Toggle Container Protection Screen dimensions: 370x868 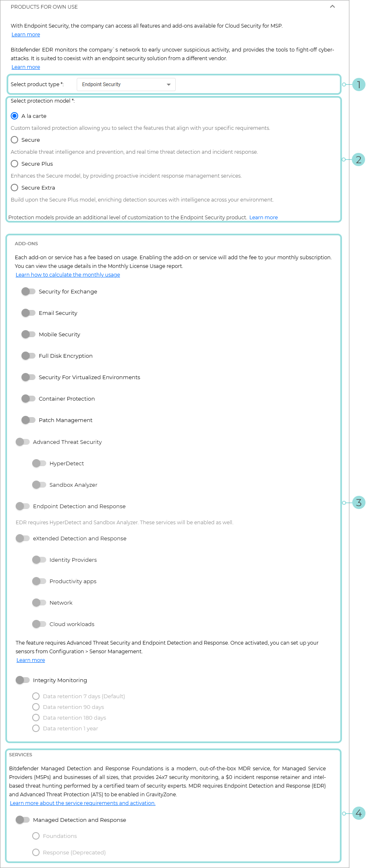(28, 399)
